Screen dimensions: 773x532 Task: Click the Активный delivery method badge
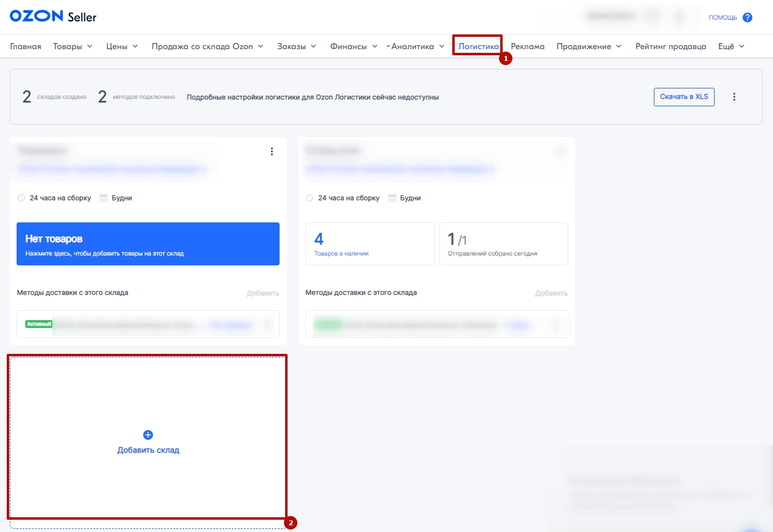pyautogui.click(x=39, y=324)
